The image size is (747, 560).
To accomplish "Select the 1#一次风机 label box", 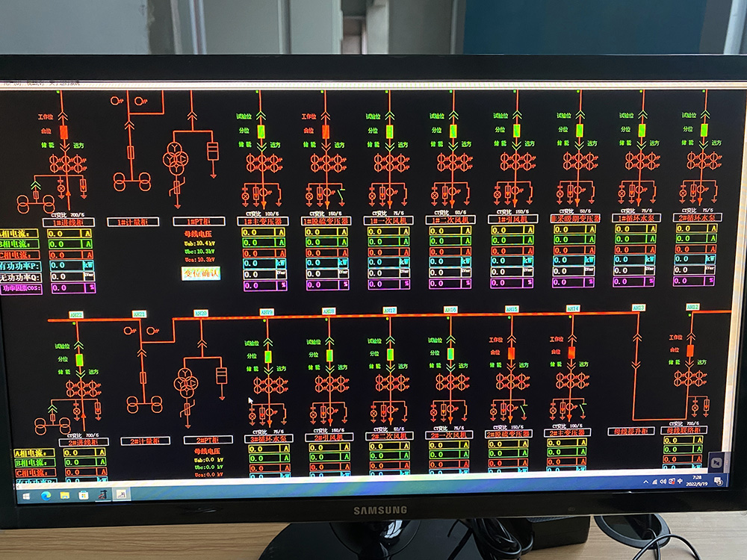I will (388, 220).
